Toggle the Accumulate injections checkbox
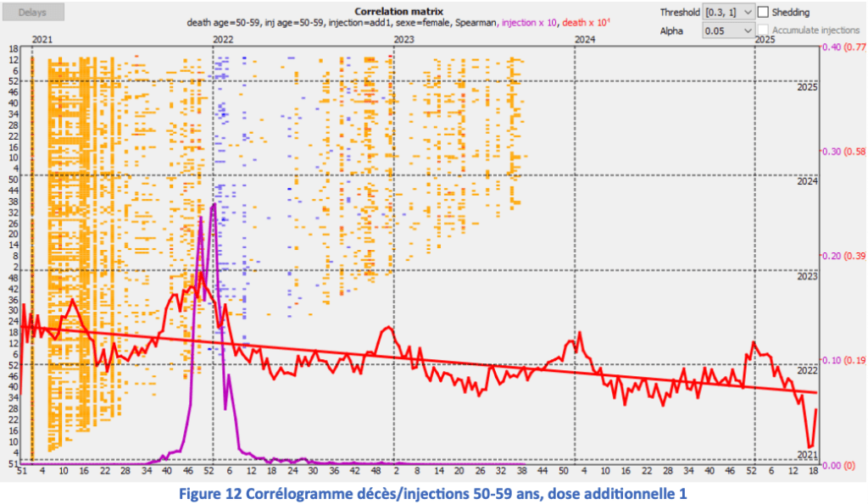This screenshot has height=504, width=868. 763,30
